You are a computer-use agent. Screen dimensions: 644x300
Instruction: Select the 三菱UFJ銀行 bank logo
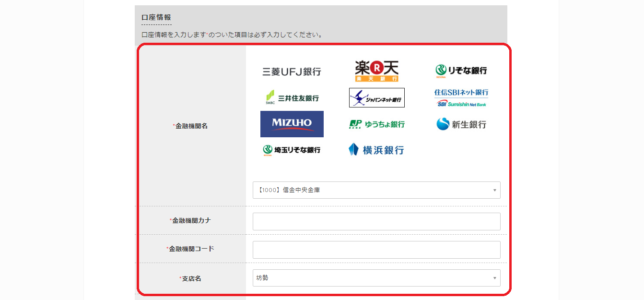pyautogui.click(x=292, y=72)
